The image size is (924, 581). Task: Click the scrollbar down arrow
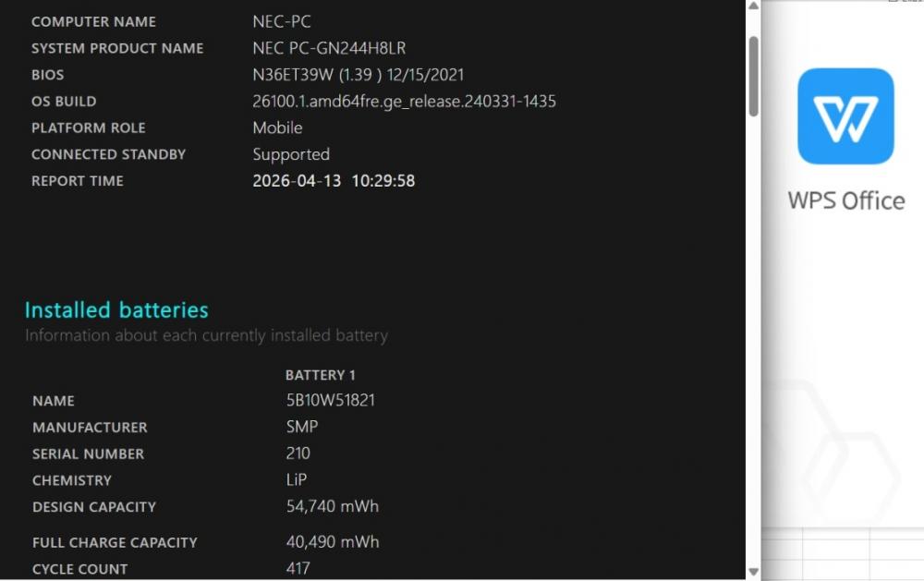click(754, 572)
